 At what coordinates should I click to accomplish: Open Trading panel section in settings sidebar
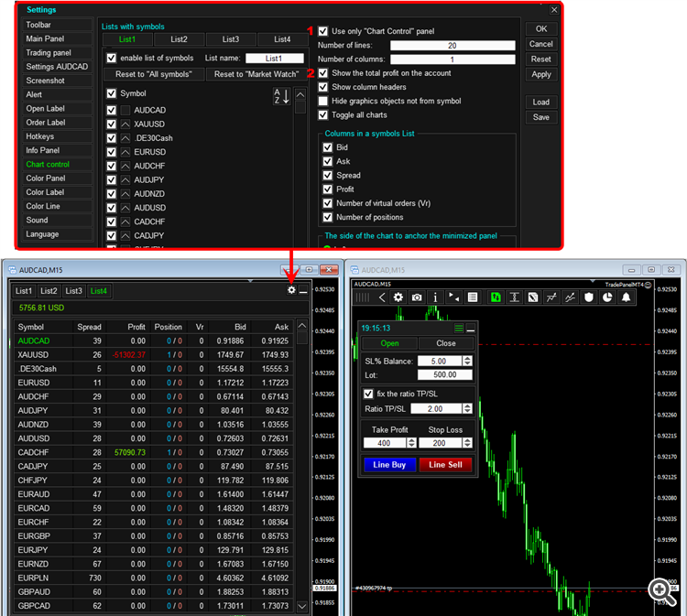[57, 53]
